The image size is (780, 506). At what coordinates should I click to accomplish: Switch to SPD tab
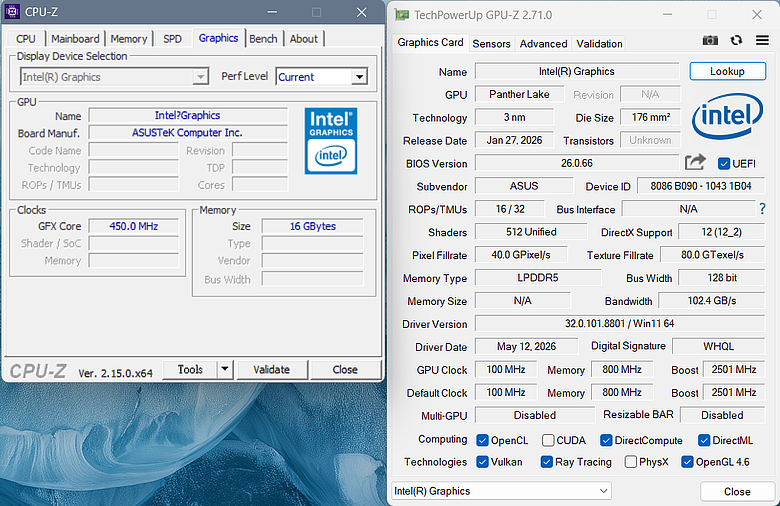click(172, 39)
